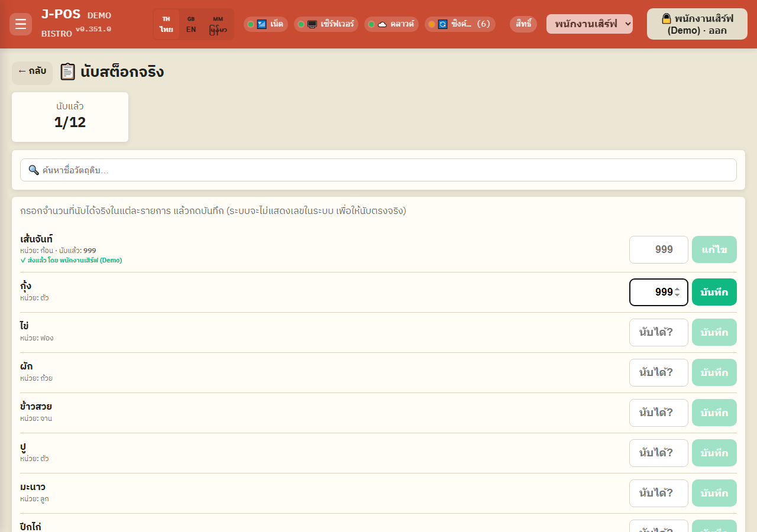The width and height of the screenshot is (757, 532).
Task: Click the สิทธิ์ permissions pill
Action: coord(523,24)
